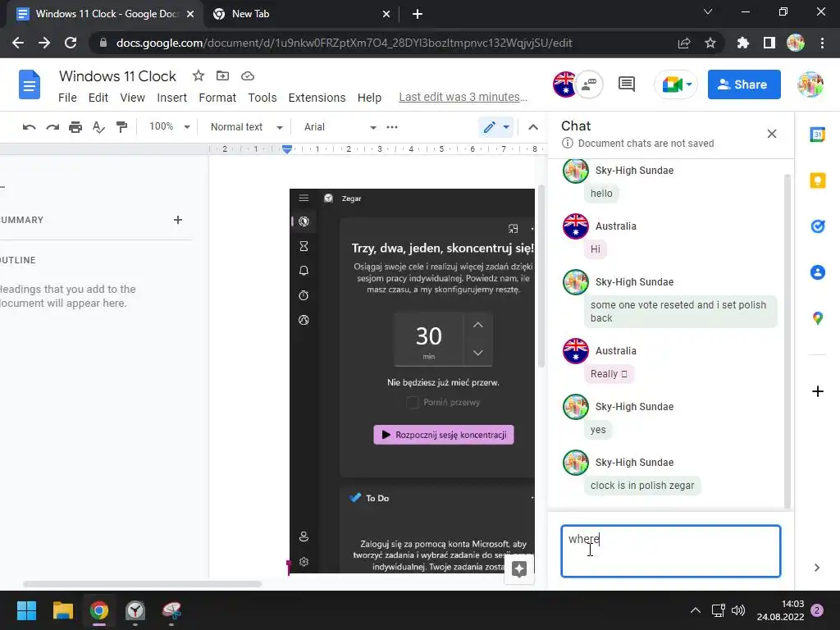Open the Chrome tab search dropdown arrow
Viewport: 840px width, 630px height.
click(x=708, y=11)
